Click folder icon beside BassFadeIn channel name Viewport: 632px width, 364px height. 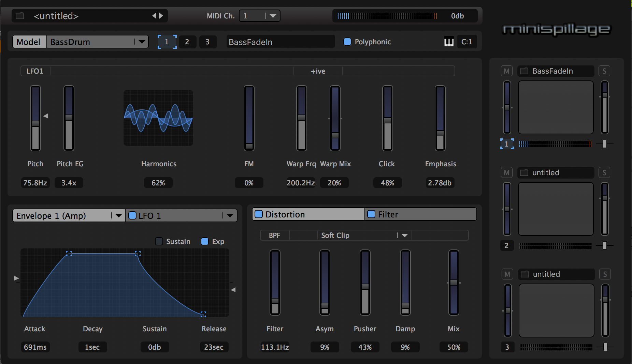[524, 71]
